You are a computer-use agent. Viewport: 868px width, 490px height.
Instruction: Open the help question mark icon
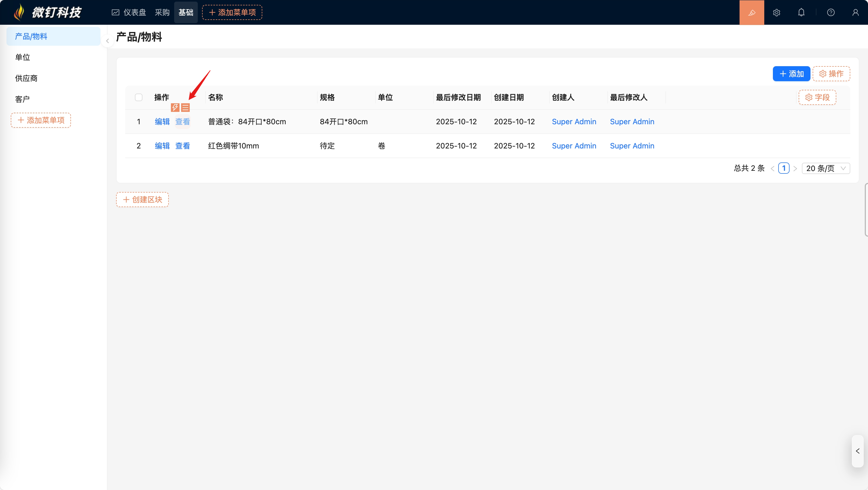(831, 12)
